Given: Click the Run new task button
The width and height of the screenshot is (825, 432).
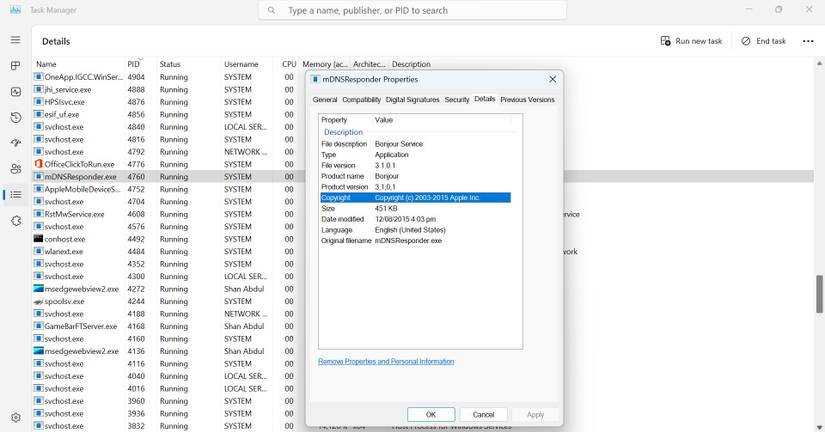Looking at the screenshot, I should pyautogui.click(x=691, y=41).
